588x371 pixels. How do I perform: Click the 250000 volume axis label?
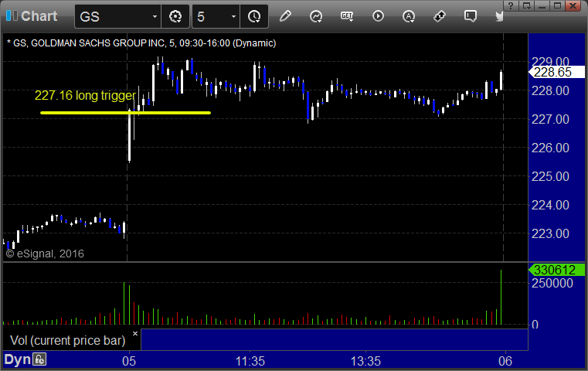552,283
